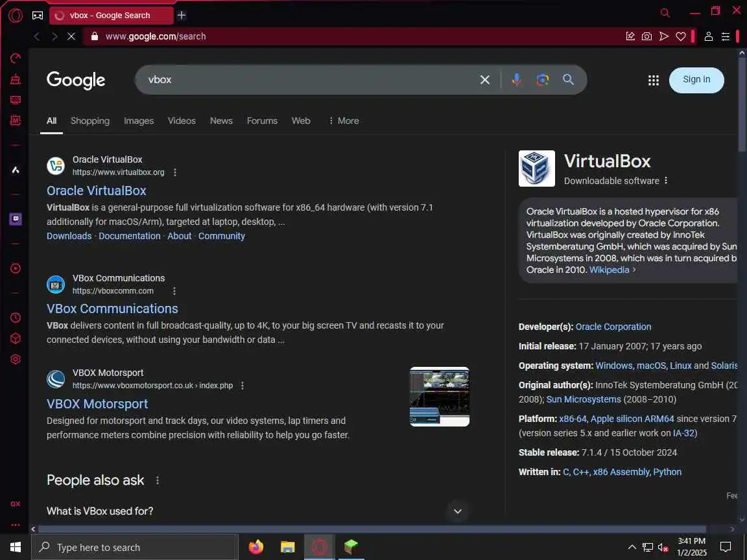Open the Oracle VirtualBox result title

point(96,191)
